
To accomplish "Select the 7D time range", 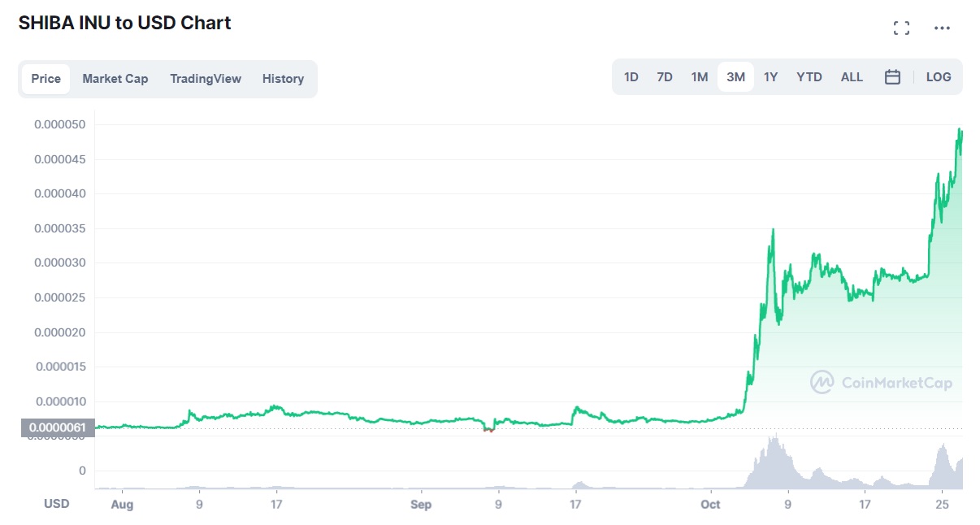I will [665, 77].
